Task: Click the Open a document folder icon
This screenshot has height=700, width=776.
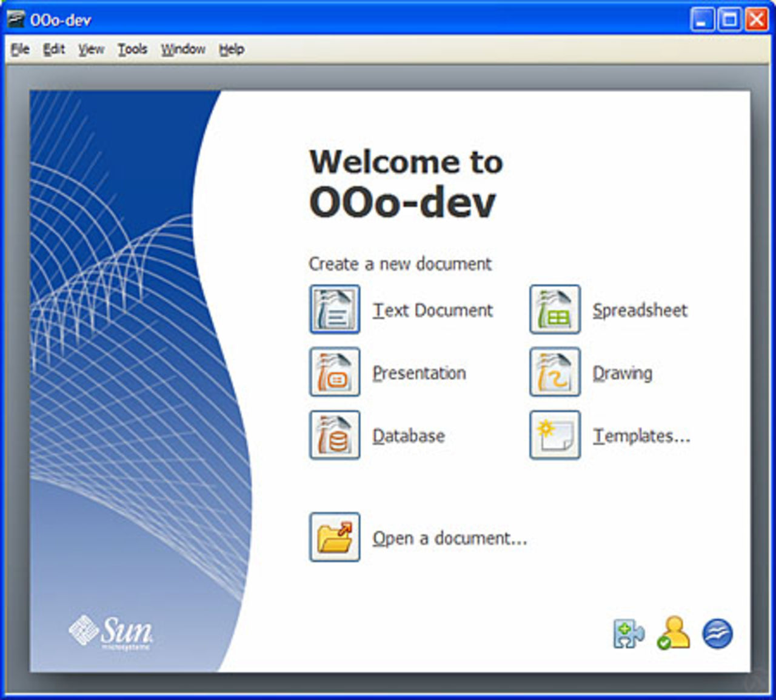Action: click(334, 537)
